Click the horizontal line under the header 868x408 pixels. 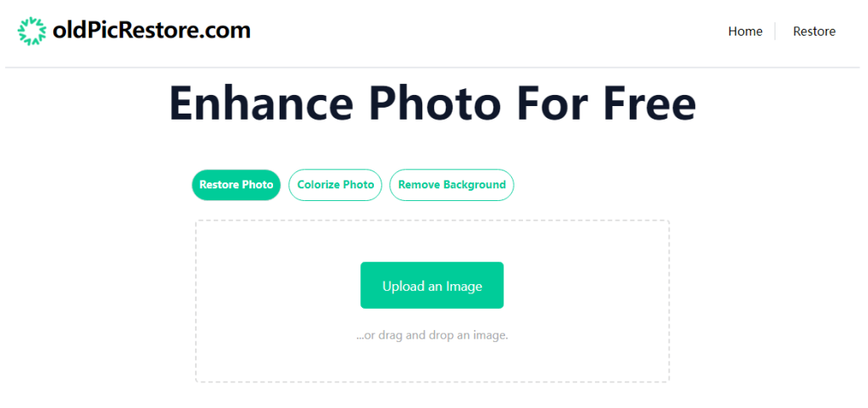pyautogui.click(x=432, y=67)
